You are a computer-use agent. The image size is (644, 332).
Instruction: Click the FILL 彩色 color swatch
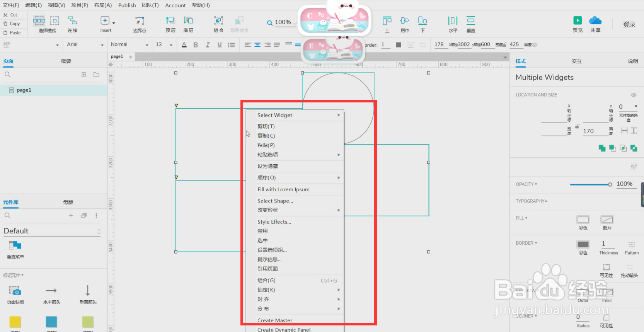(583, 220)
